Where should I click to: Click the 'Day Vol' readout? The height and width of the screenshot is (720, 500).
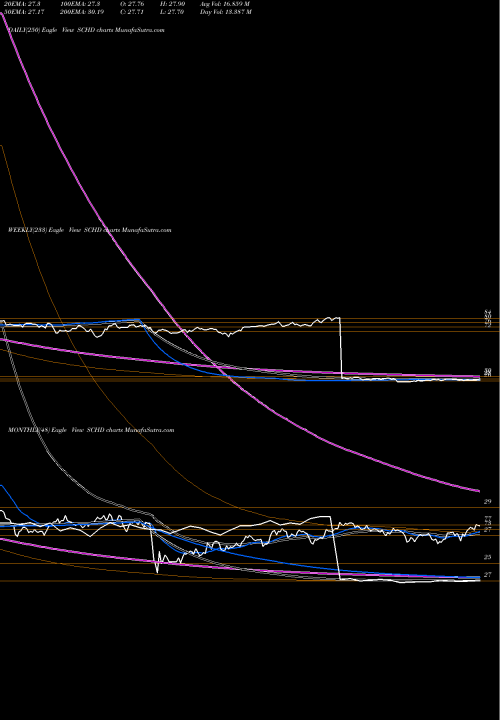point(225,12)
